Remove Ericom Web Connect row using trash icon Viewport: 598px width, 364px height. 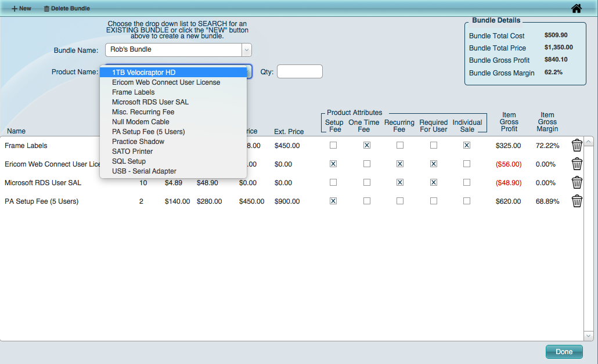tap(577, 164)
